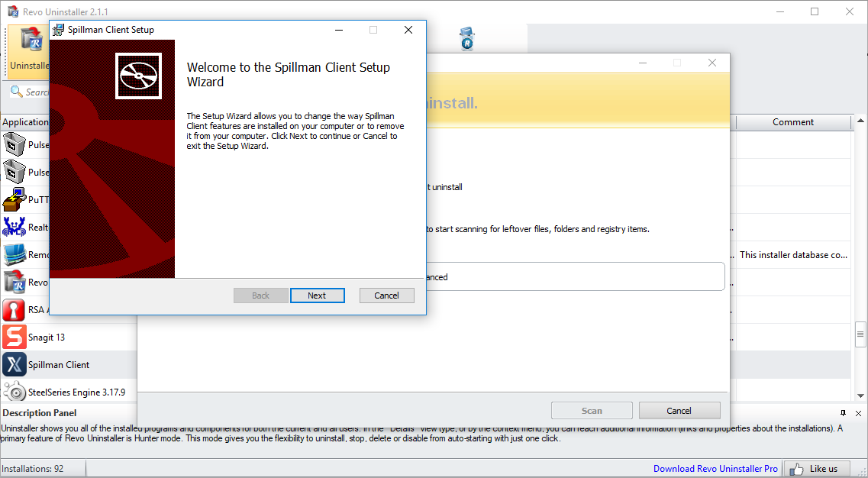
Task: Click the list scrollbar down arrow
Action: pos(861,396)
